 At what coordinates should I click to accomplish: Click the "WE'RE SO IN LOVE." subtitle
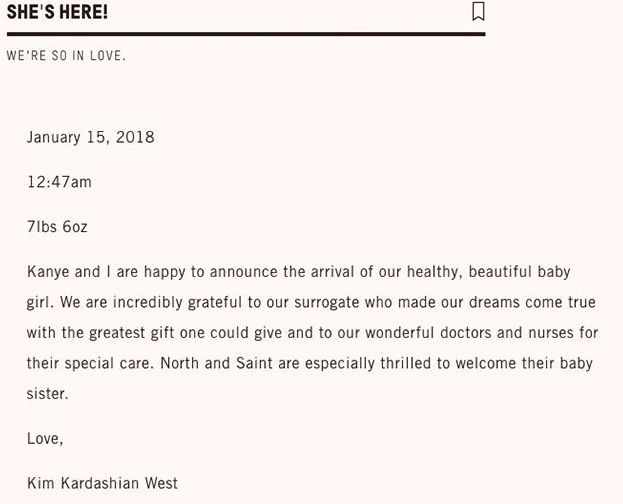coord(66,56)
